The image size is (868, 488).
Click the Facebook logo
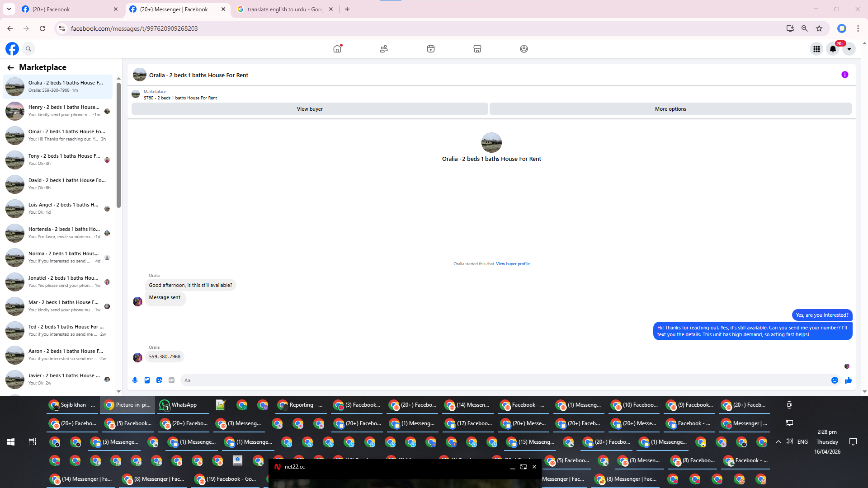pyautogui.click(x=12, y=49)
